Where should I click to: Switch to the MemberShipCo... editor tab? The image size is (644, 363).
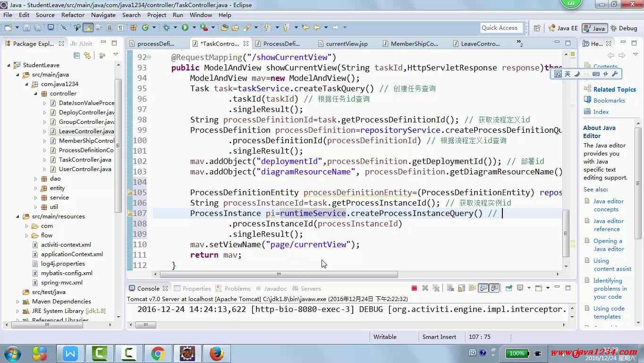(414, 43)
